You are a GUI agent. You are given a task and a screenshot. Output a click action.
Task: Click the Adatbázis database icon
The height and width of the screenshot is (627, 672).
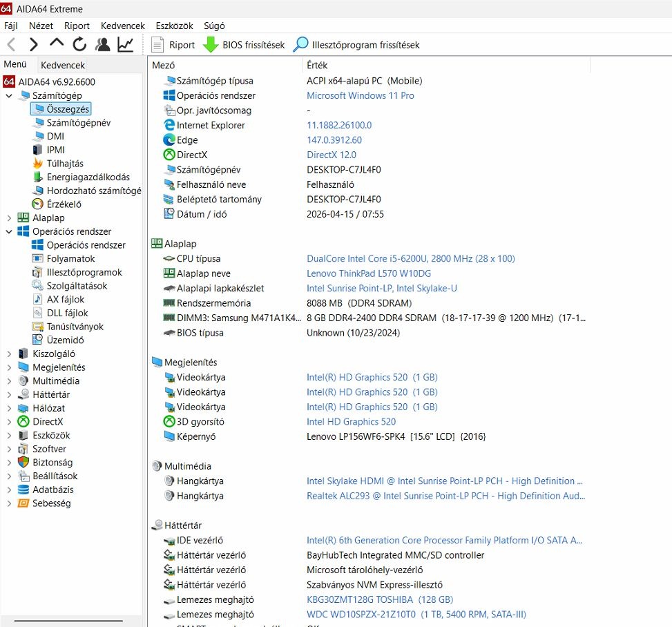[23, 490]
